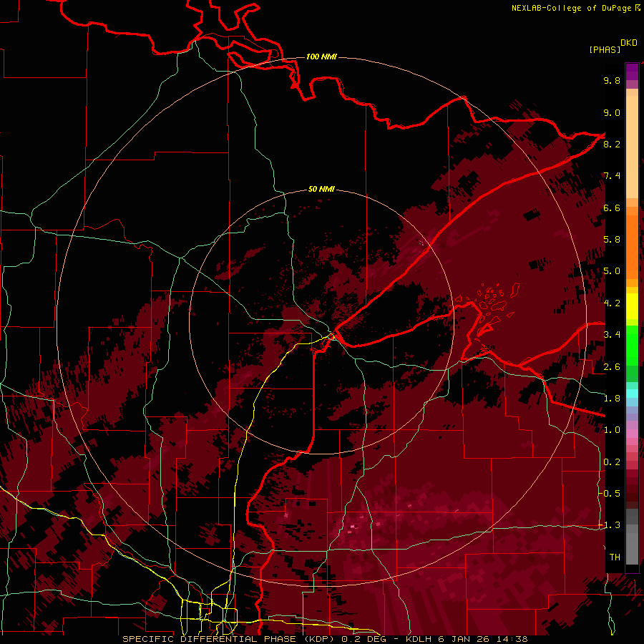Click the 1.0 legend value
Image resolution: width=644 pixels, height=644 pixels.
point(612,430)
